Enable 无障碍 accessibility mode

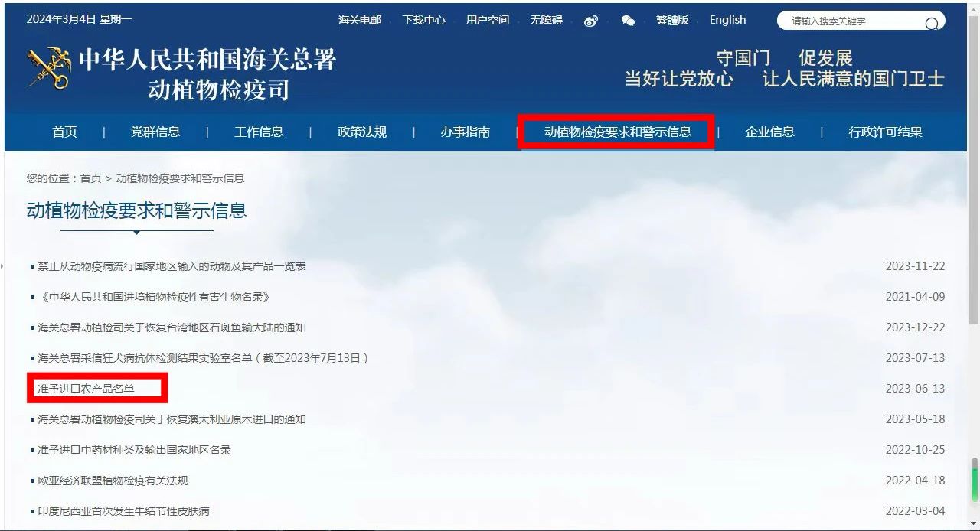(x=546, y=20)
